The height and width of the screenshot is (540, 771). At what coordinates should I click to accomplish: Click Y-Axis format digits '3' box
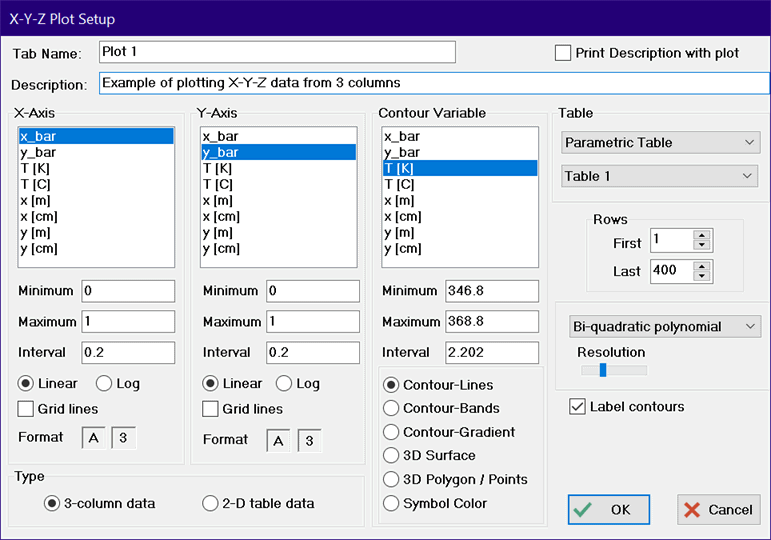tap(309, 441)
